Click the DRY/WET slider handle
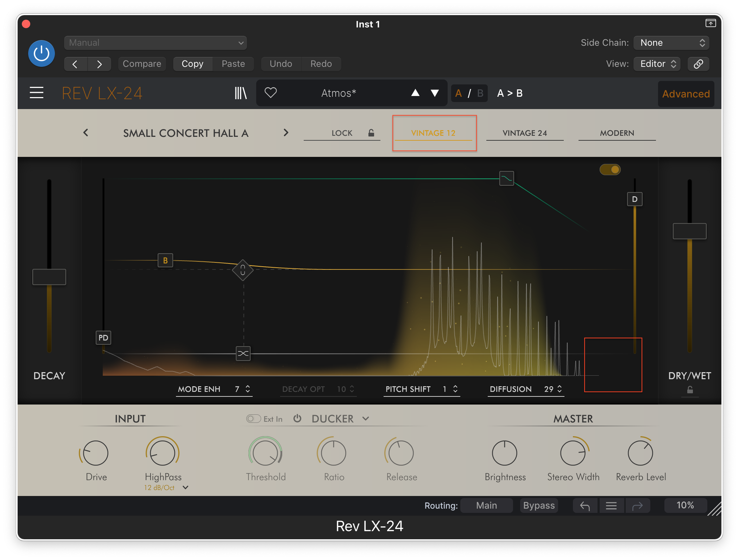Image resolution: width=739 pixels, height=560 pixels. coord(690,231)
